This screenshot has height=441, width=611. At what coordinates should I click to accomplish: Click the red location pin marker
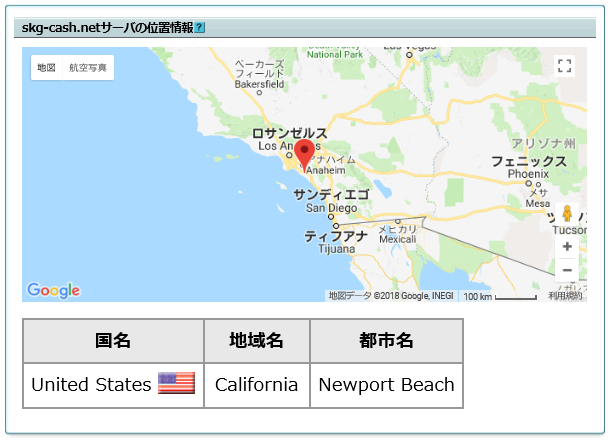click(304, 156)
